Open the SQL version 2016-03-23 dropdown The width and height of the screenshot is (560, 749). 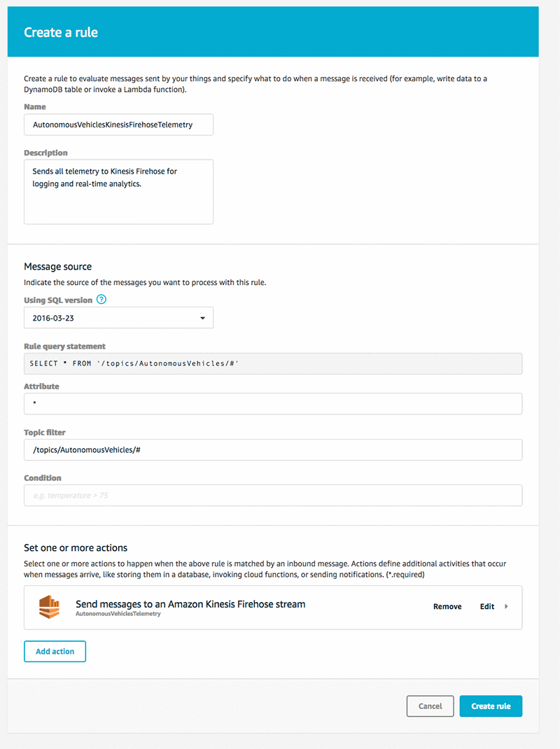(x=118, y=318)
